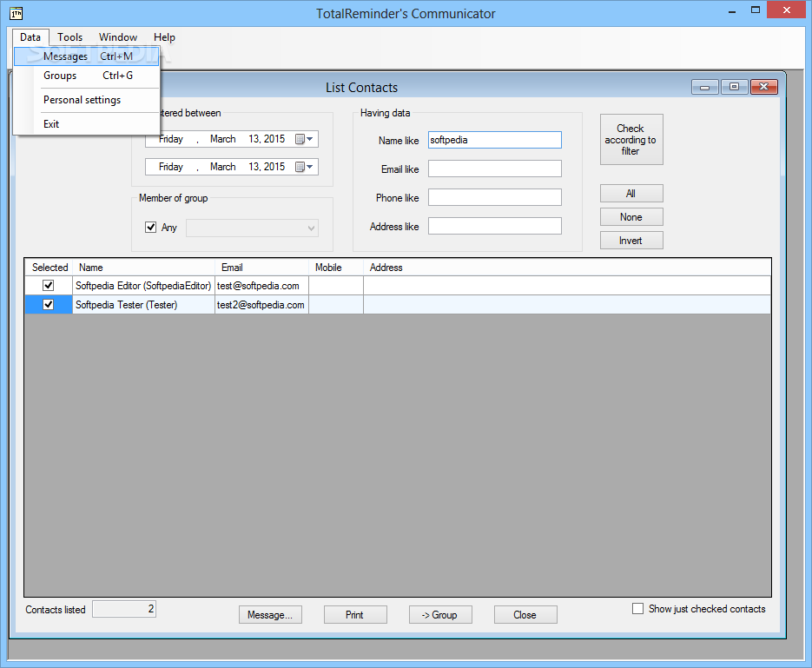The height and width of the screenshot is (668, 812).
Task: Uncheck the Any group checkbox
Action: coord(151,228)
